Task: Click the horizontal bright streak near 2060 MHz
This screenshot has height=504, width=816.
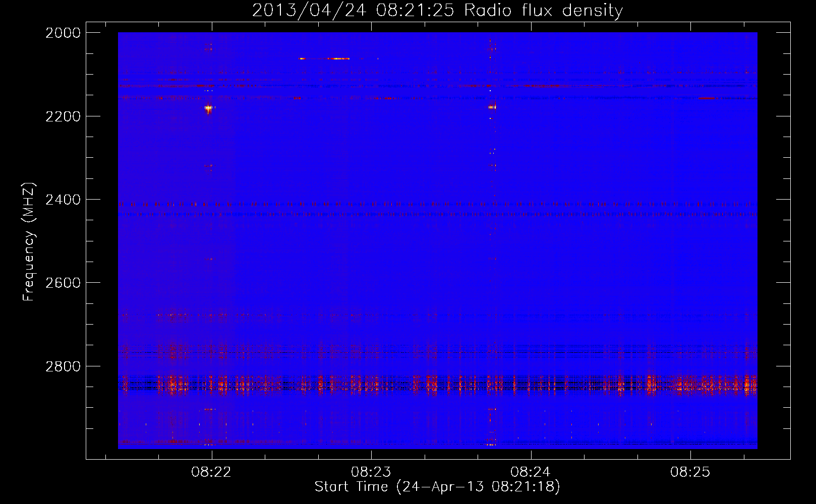Action: point(324,58)
